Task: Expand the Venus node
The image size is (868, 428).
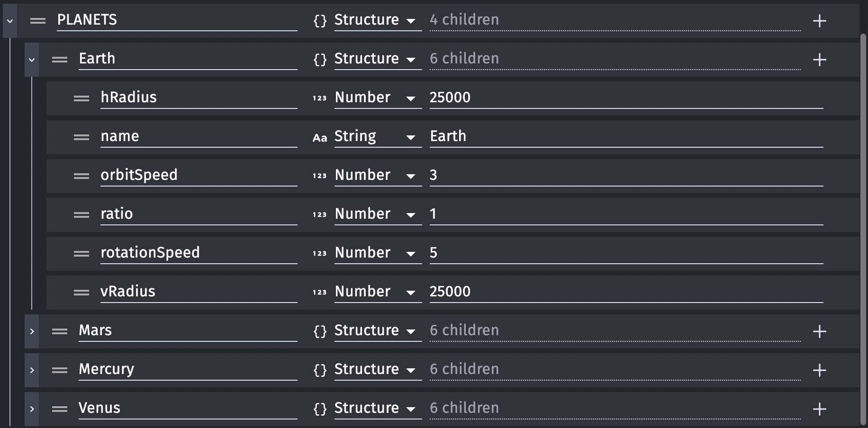Action: 32,409
